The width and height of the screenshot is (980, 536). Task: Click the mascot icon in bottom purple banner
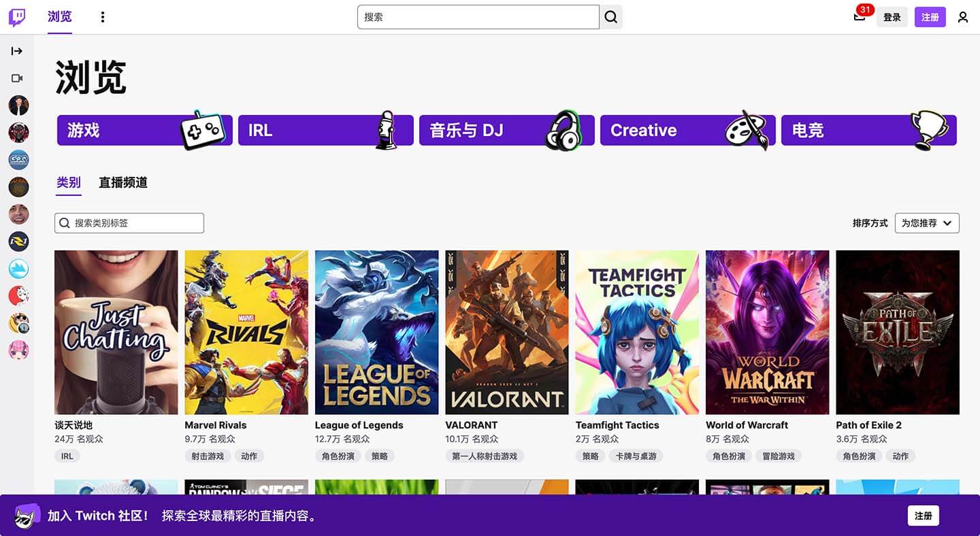[27, 516]
